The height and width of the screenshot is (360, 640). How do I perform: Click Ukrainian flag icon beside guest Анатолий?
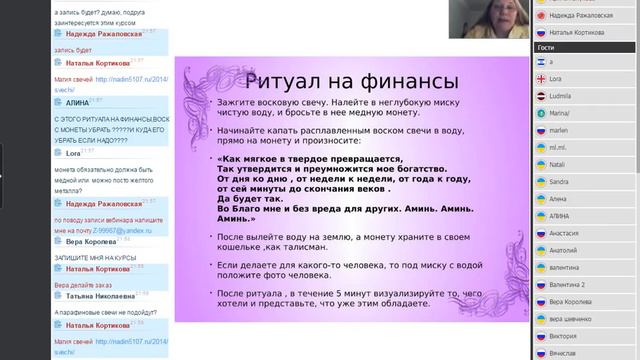541,251
